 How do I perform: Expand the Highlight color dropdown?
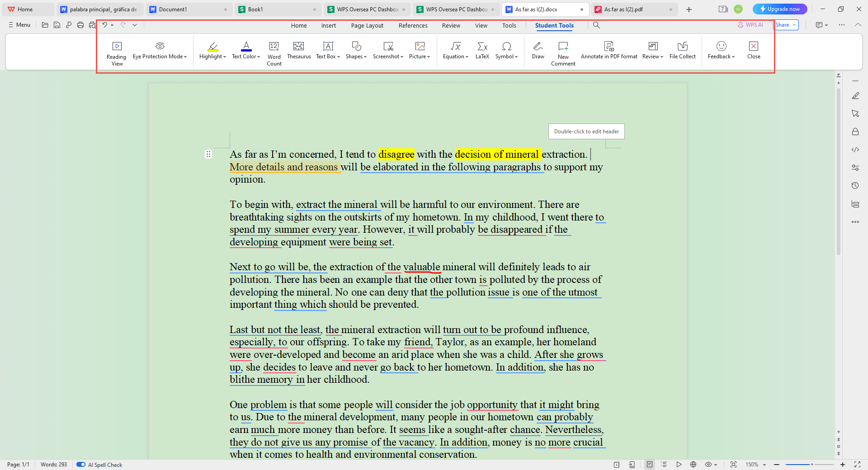(225, 57)
